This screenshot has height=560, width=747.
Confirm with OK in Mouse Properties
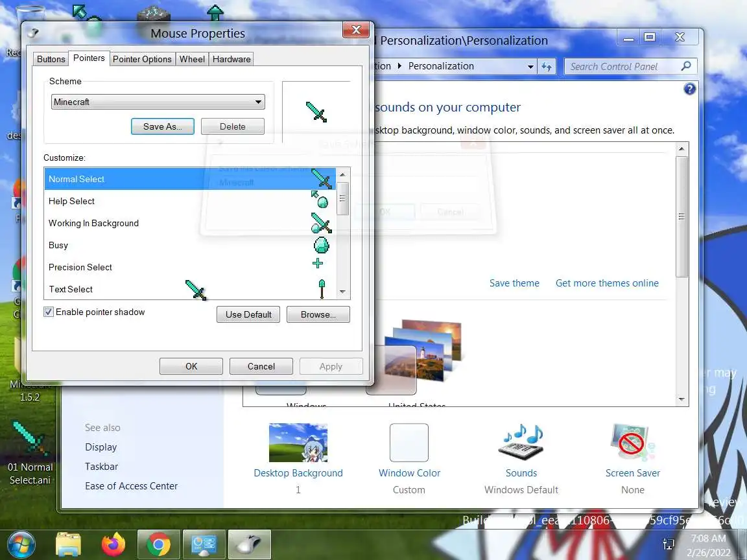pos(191,366)
